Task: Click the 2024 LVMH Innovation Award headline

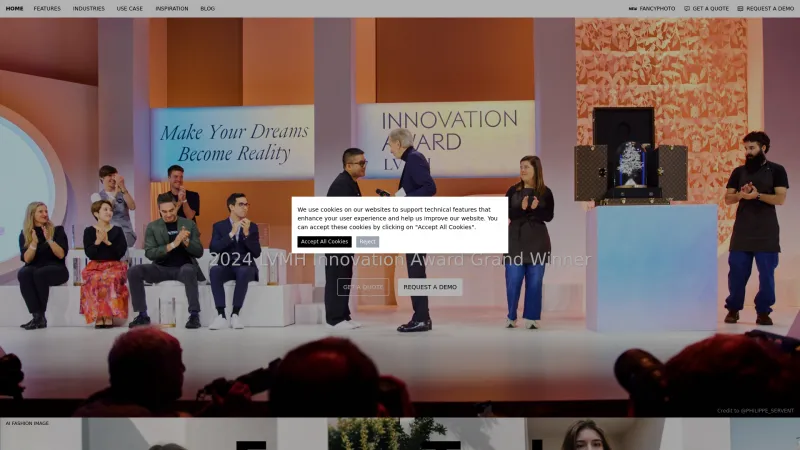Action: [400, 260]
